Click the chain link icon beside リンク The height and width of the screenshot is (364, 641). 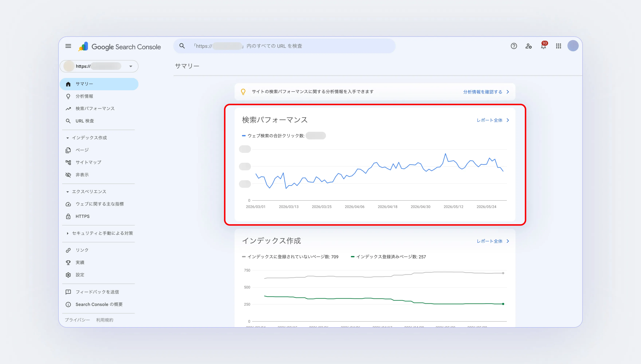68,250
